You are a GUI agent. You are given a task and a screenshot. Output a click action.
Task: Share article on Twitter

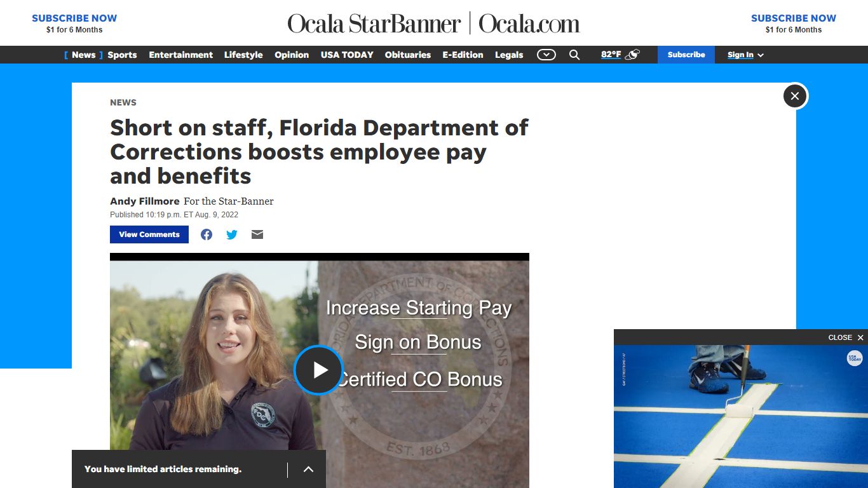click(232, 234)
